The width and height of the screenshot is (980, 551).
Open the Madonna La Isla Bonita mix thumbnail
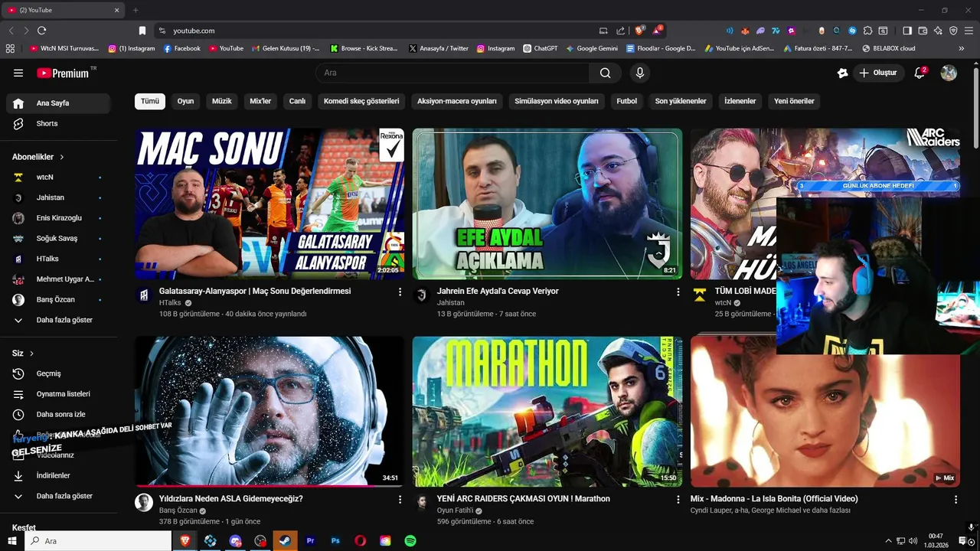tap(825, 411)
